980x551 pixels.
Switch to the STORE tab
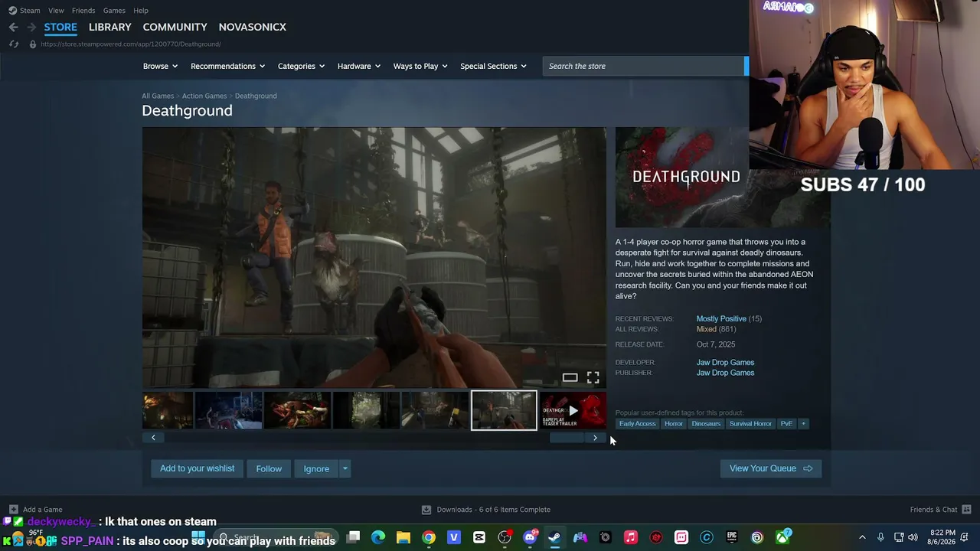click(60, 27)
